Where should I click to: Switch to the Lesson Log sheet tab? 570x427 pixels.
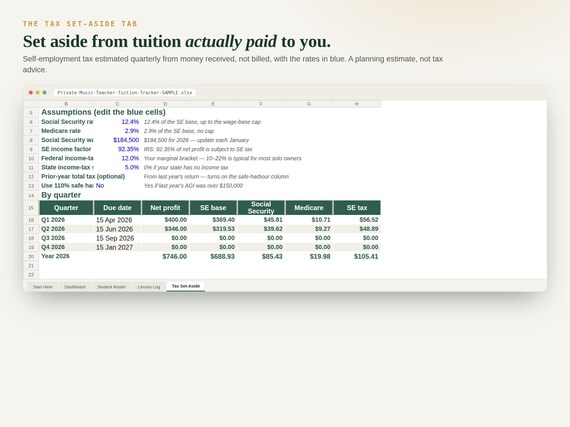[x=149, y=287]
